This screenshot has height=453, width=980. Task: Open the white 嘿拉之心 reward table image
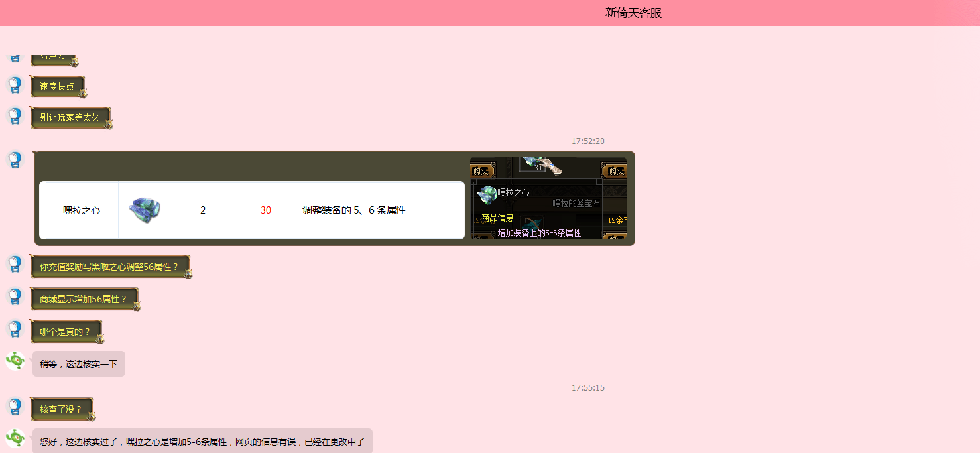click(x=252, y=210)
